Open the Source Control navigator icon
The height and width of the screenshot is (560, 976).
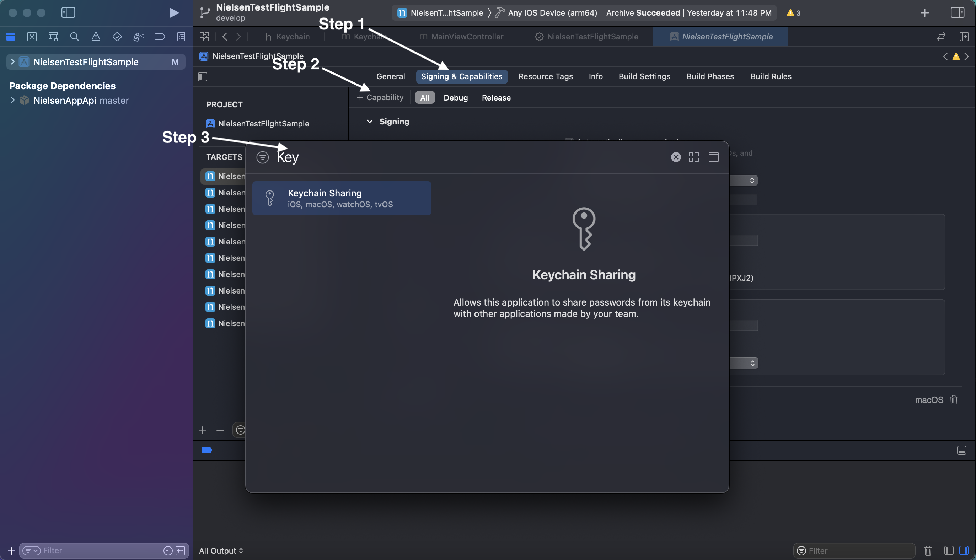point(32,37)
